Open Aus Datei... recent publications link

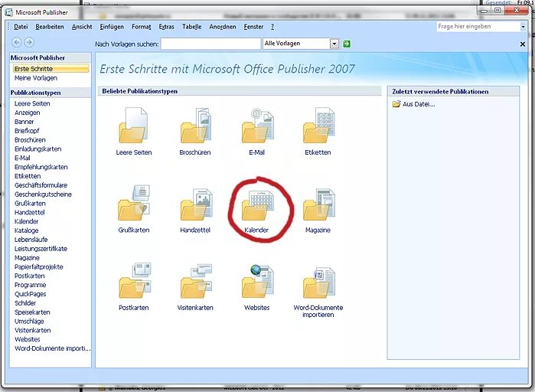pyautogui.click(x=414, y=104)
